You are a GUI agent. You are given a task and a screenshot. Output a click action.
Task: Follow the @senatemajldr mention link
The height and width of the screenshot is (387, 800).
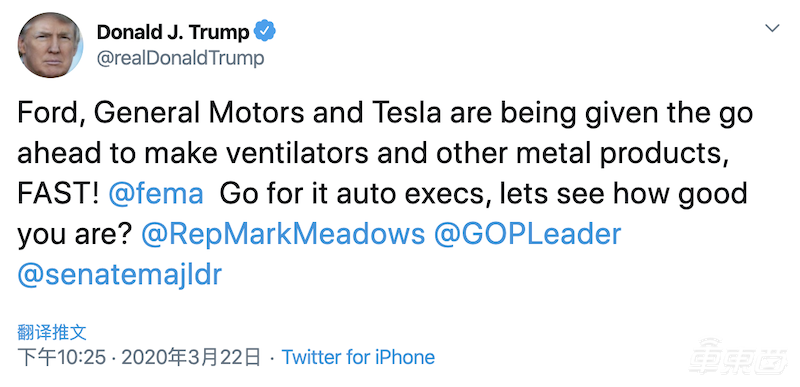tap(120, 274)
